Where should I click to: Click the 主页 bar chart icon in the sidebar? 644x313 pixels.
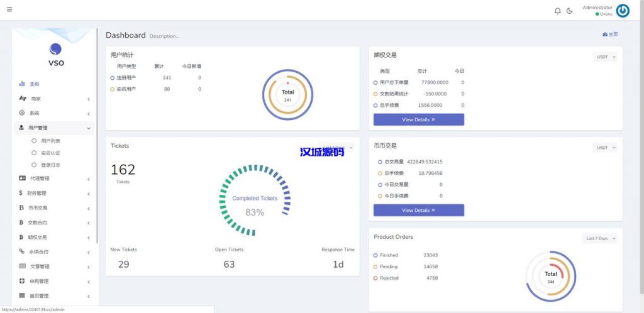22,84
